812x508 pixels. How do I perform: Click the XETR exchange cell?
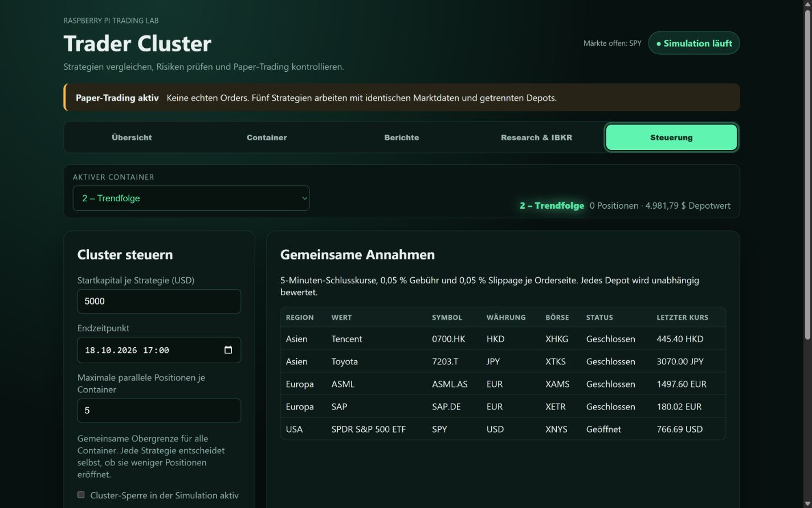556,407
